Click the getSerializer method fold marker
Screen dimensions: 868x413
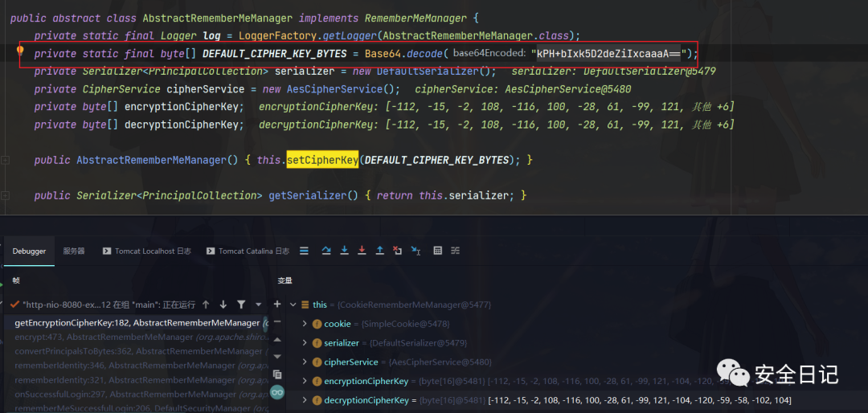(6, 195)
